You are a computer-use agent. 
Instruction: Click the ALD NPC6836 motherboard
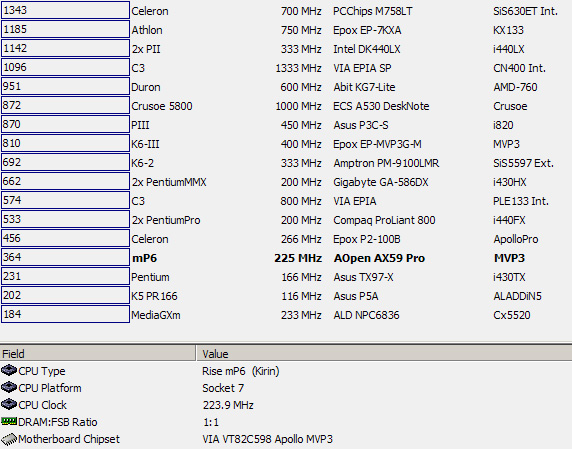pyautogui.click(x=366, y=315)
